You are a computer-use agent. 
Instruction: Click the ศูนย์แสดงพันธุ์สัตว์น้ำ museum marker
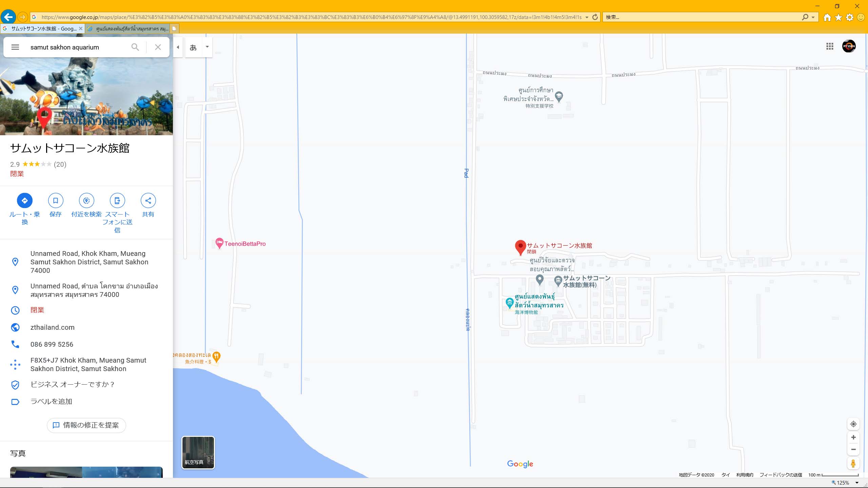pos(509,303)
